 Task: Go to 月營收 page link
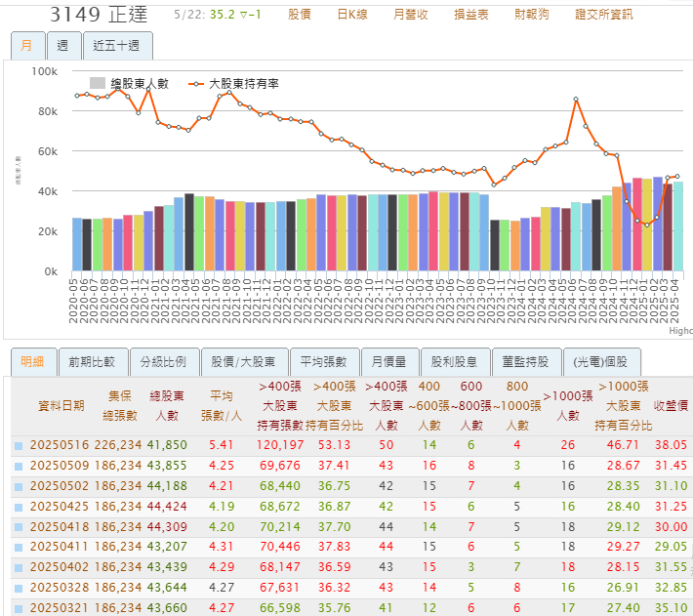(410, 15)
